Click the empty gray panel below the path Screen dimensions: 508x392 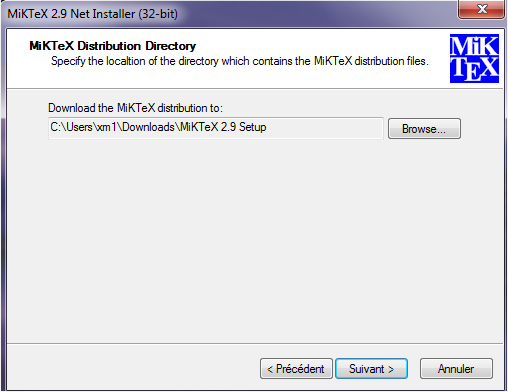coord(255,240)
